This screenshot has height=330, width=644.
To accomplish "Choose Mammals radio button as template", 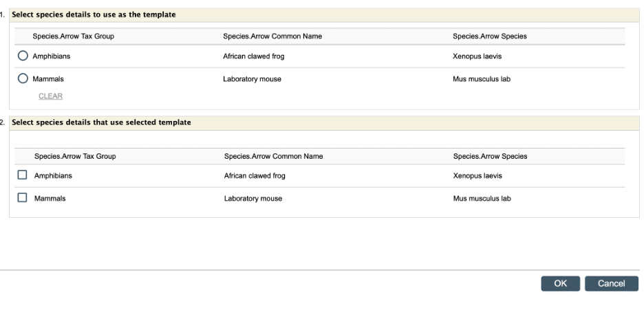I will tap(23, 79).
